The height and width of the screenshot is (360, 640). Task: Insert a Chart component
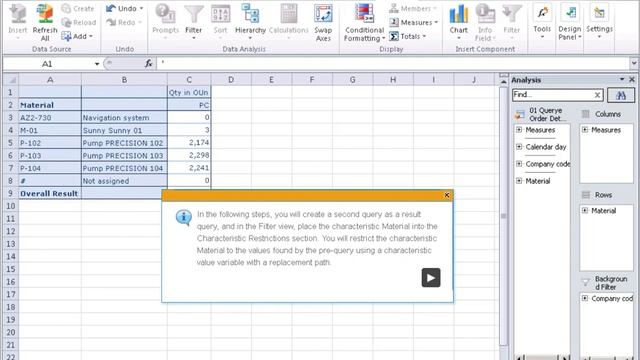tap(458, 21)
